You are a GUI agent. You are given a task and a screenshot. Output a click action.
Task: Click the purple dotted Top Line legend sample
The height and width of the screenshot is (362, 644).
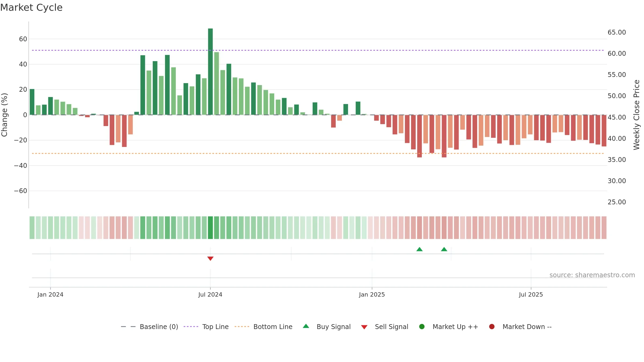pos(191,327)
